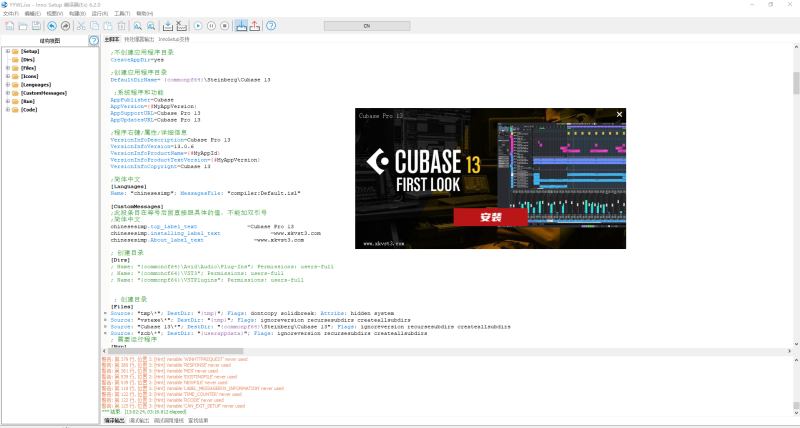Switch to the 查找结果 tab
This screenshot has width=800, height=428.
198,421
